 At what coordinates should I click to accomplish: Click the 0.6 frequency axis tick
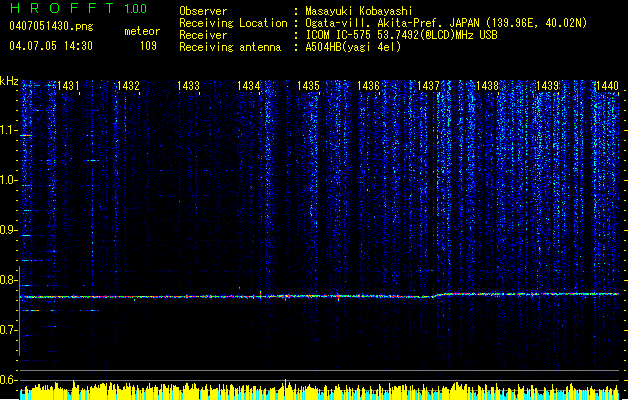pos(9,380)
